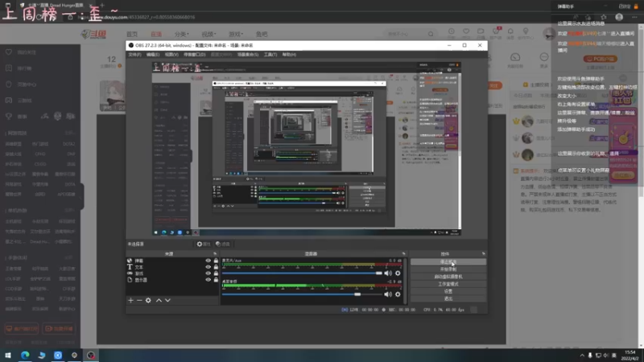Open the 视图(V) menu in OBS

pos(171,55)
